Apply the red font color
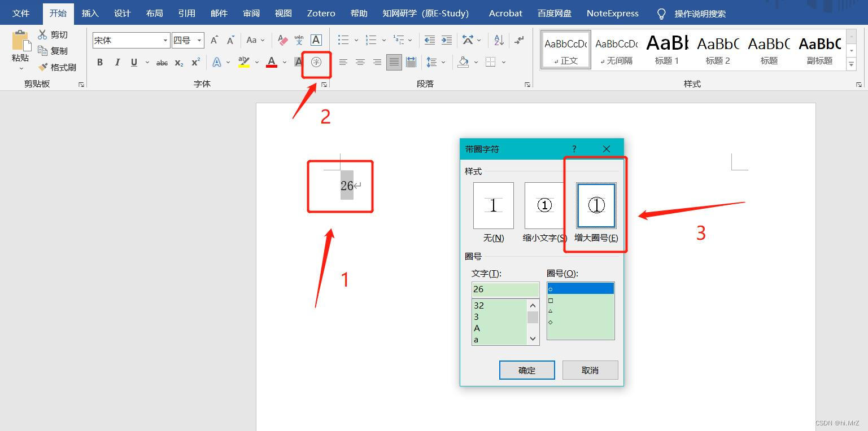This screenshot has width=868, height=431. pos(272,62)
